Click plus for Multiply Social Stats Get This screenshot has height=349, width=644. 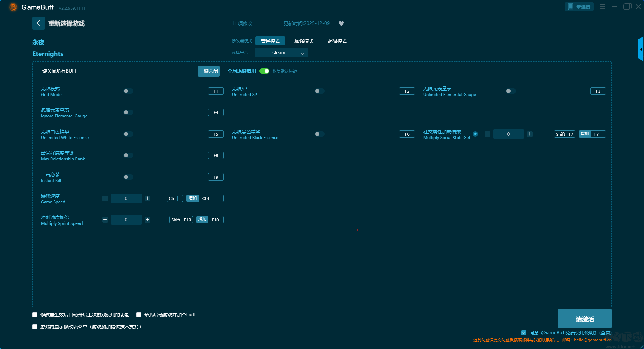(x=530, y=134)
